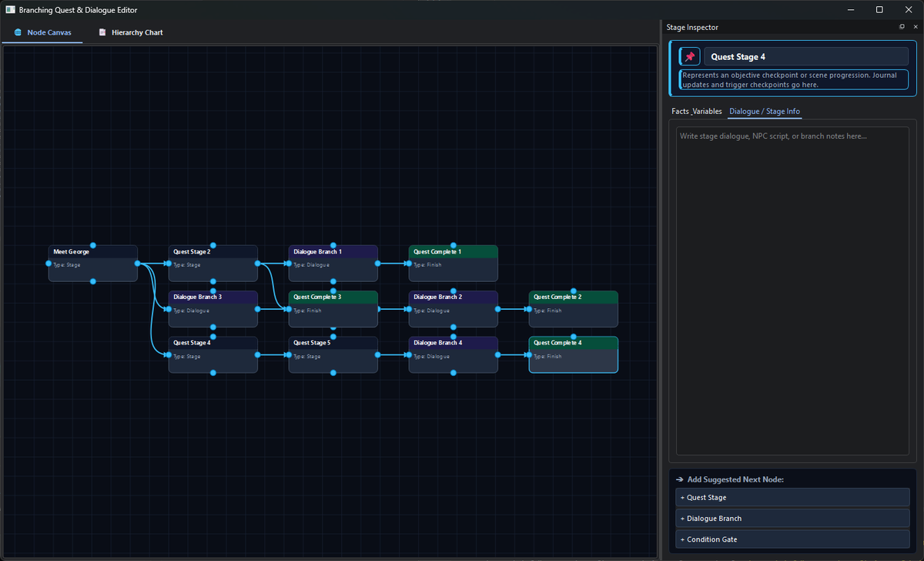
Task: Switch to the Node Canvas tab
Action: click(x=42, y=32)
